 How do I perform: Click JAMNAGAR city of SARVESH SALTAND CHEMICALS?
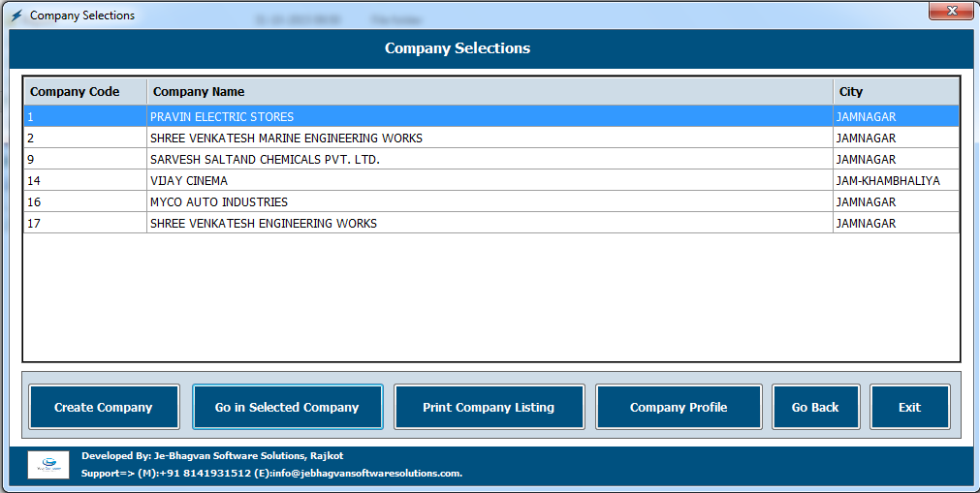(897, 160)
